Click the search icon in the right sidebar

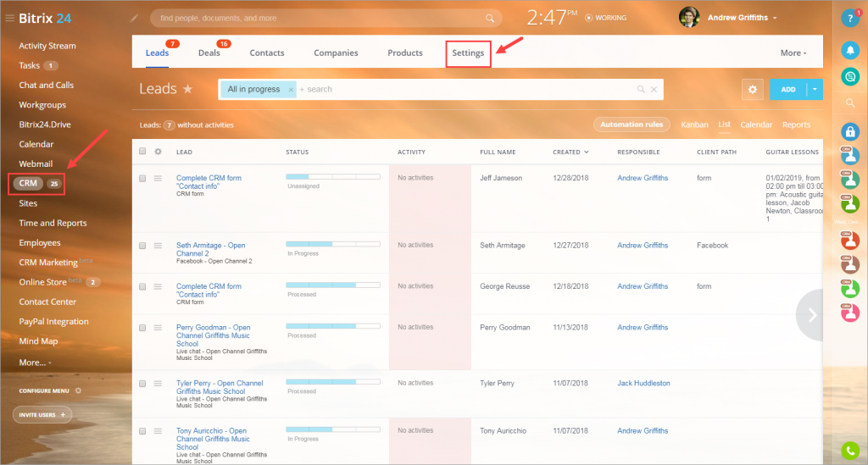click(850, 102)
